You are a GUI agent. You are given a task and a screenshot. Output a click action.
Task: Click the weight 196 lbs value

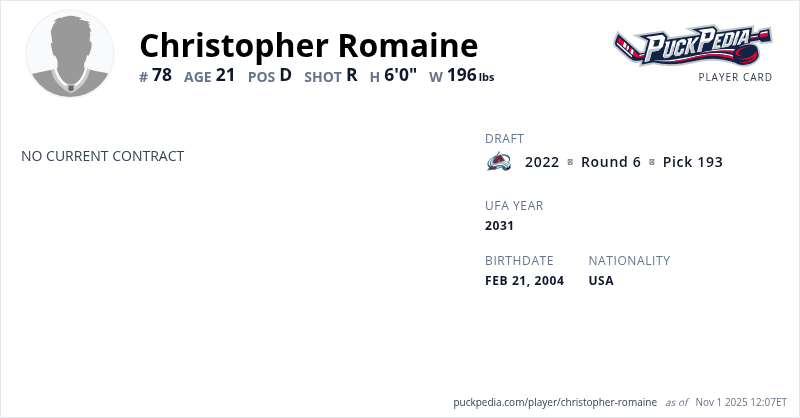(x=470, y=75)
